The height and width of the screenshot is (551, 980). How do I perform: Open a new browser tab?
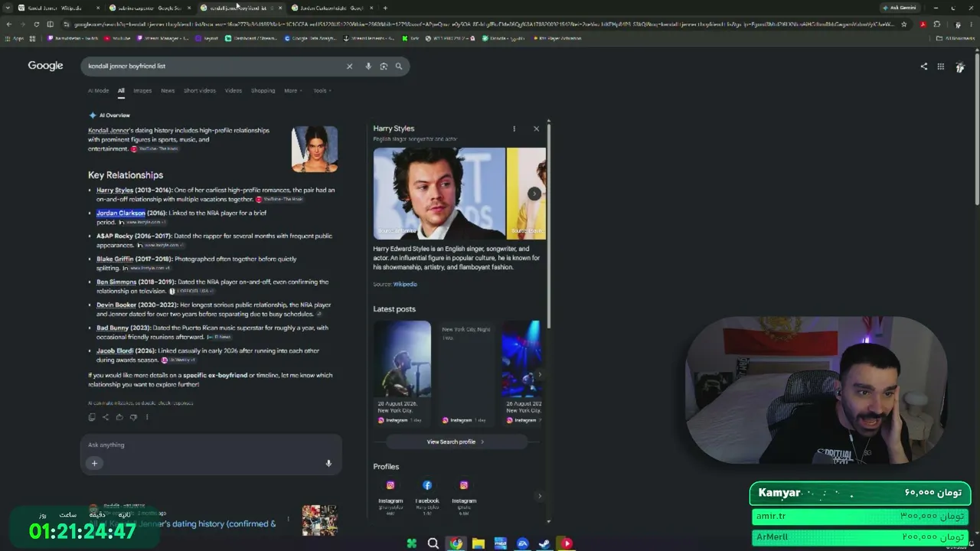(x=385, y=8)
